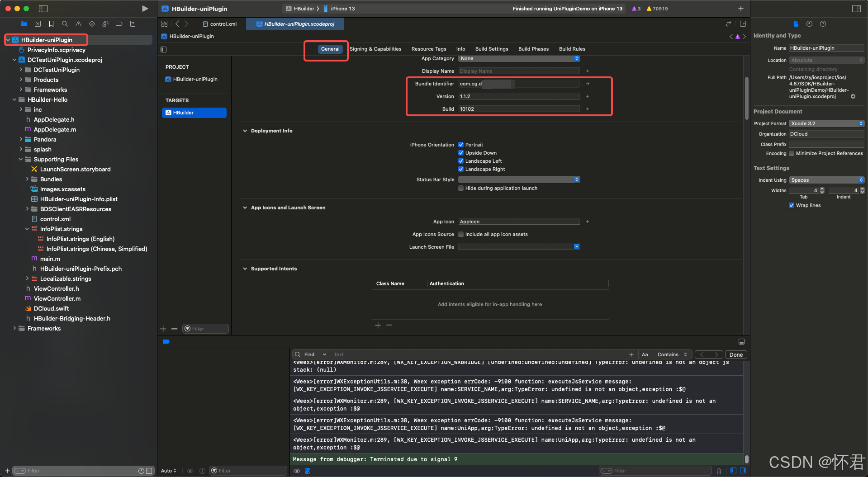Viewport: 868px width, 477px height.
Task: Collapse the Deployment Info section
Action: 245,131
